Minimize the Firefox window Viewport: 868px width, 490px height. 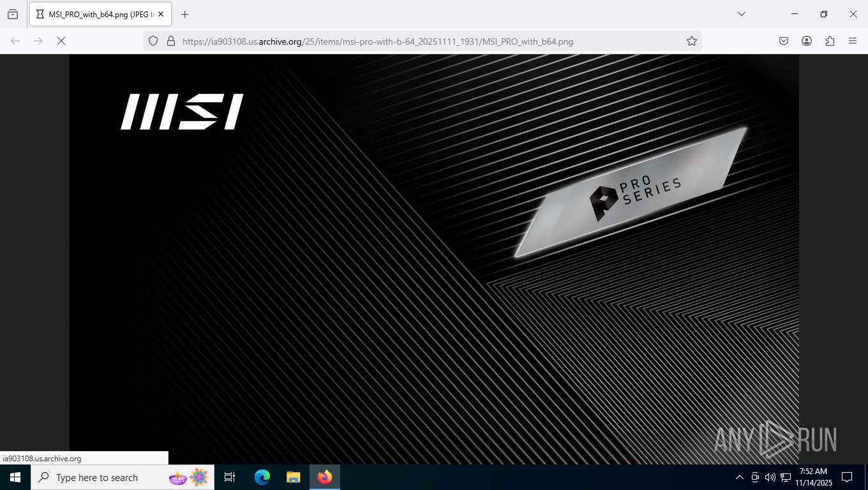pyautogui.click(x=795, y=14)
